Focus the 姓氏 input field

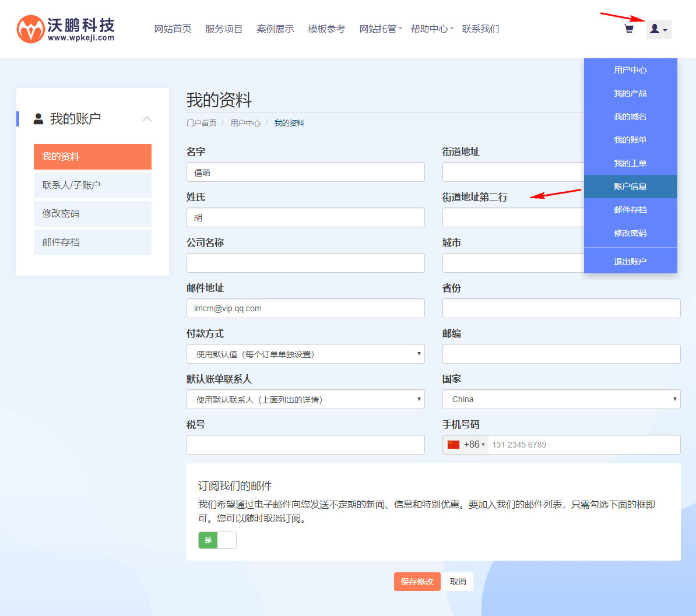305,217
